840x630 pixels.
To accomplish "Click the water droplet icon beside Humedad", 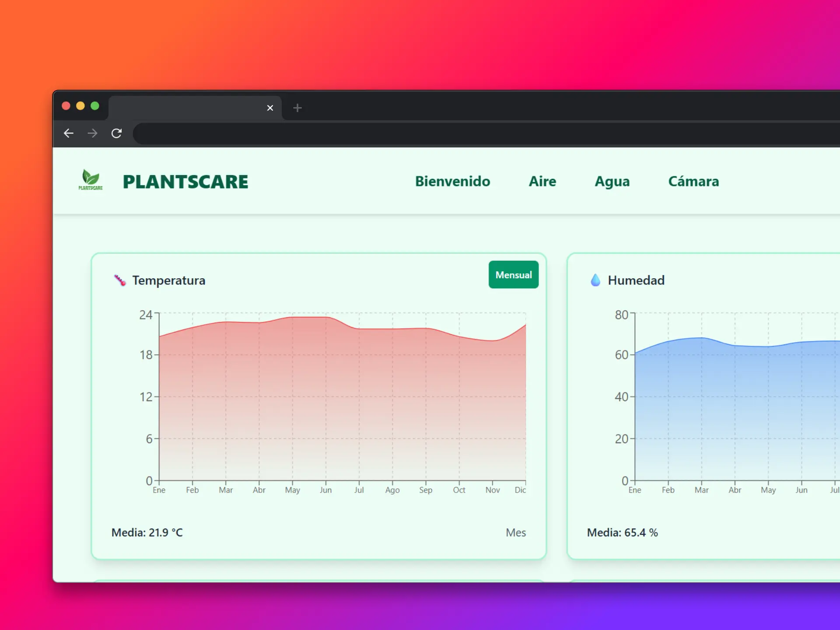I will pyautogui.click(x=595, y=280).
